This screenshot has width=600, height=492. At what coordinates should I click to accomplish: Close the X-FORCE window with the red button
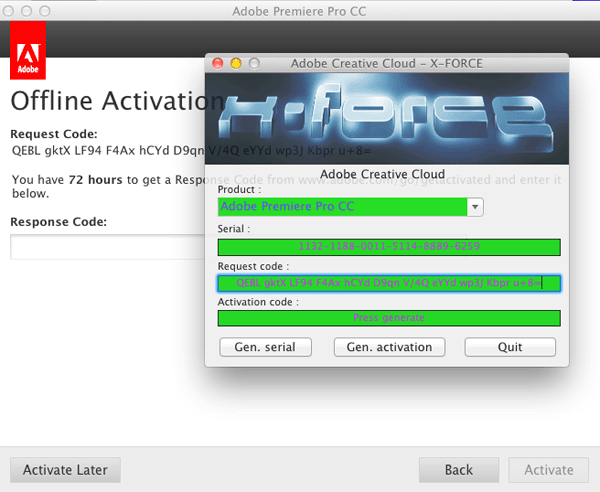(218, 63)
